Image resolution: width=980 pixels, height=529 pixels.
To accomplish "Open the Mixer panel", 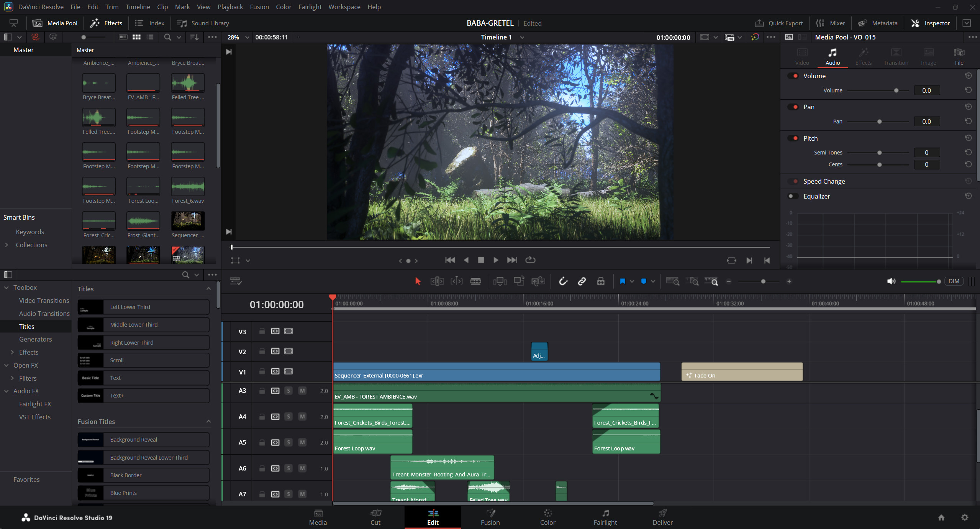I will tap(831, 23).
